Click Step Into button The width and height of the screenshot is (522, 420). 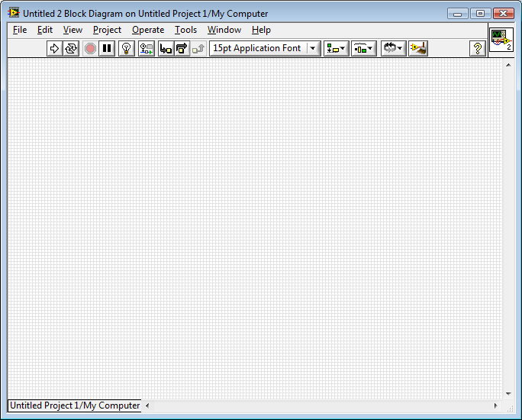[x=166, y=49]
